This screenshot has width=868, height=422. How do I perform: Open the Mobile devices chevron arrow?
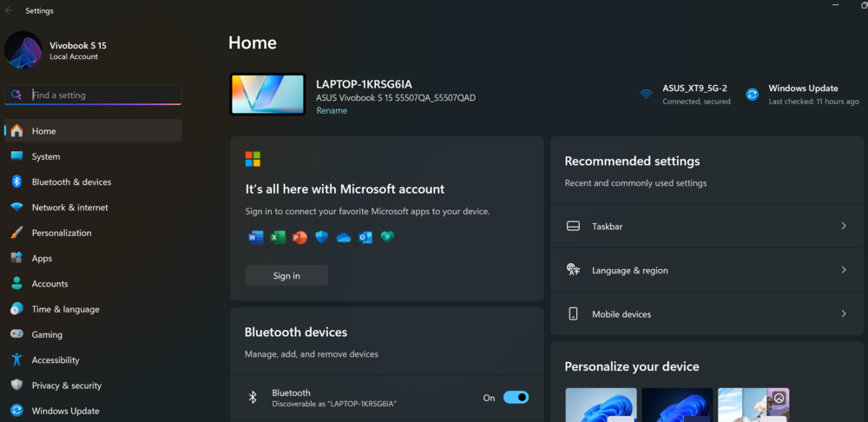click(844, 313)
